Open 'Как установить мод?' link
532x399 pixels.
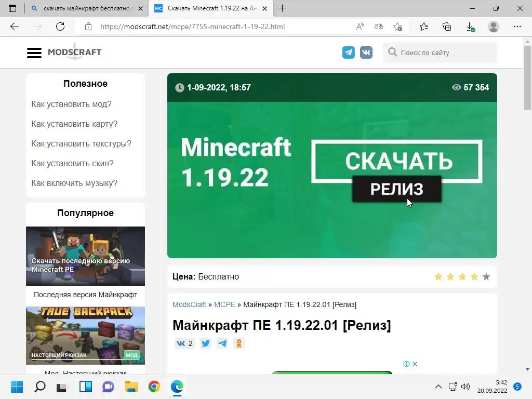[71, 104]
